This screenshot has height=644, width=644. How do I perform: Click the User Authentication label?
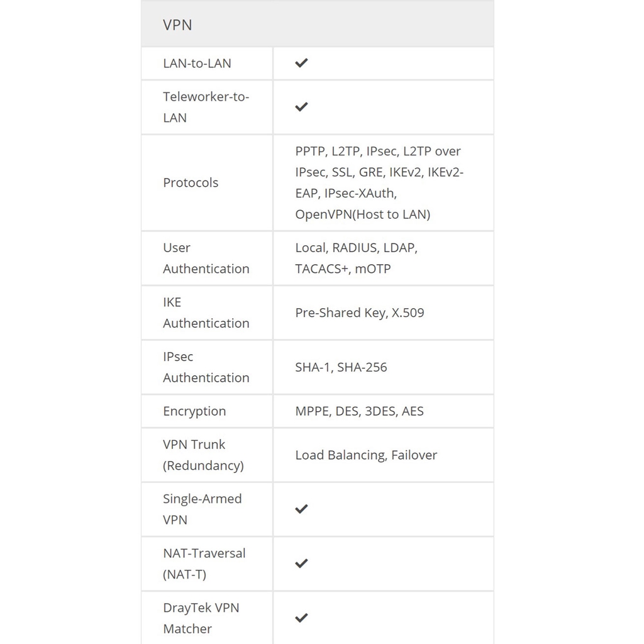point(206,258)
